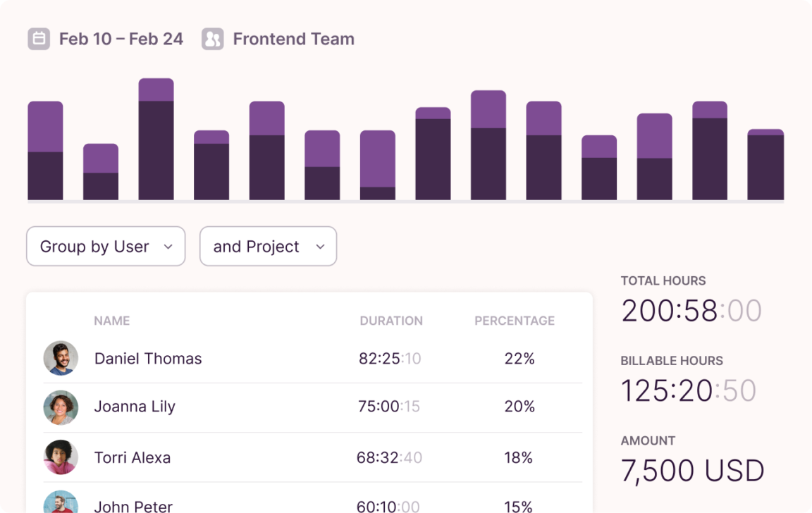Click the calendar icon beside Feb 10
Screen dimensions: 812x513
pyautogui.click(x=39, y=39)
